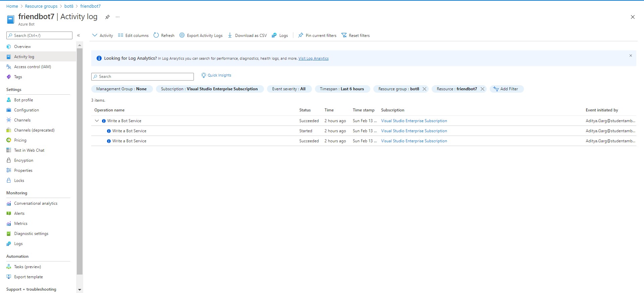Sort by Operation name column

pos(109,110)
